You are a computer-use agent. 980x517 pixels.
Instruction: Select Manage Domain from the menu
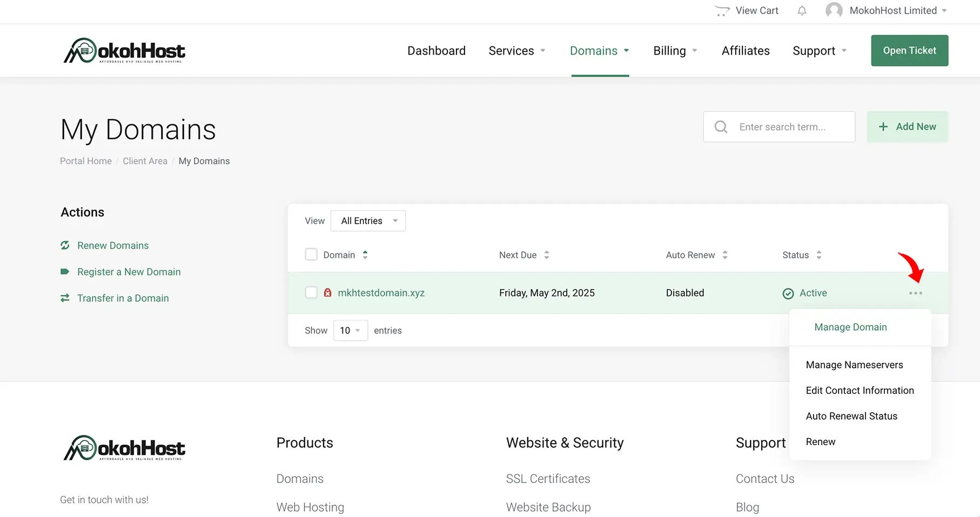pyautogui.click(x=850, y=327)
